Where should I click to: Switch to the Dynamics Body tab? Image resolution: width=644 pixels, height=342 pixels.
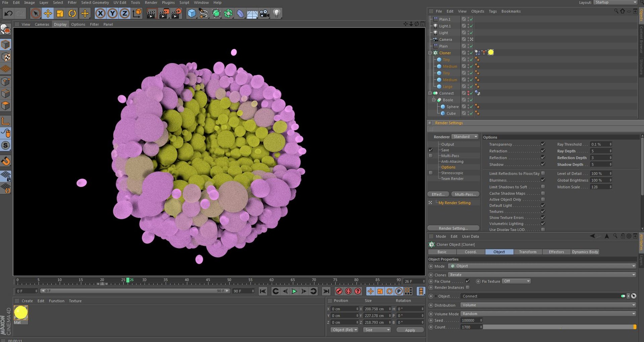pos(585,252)
